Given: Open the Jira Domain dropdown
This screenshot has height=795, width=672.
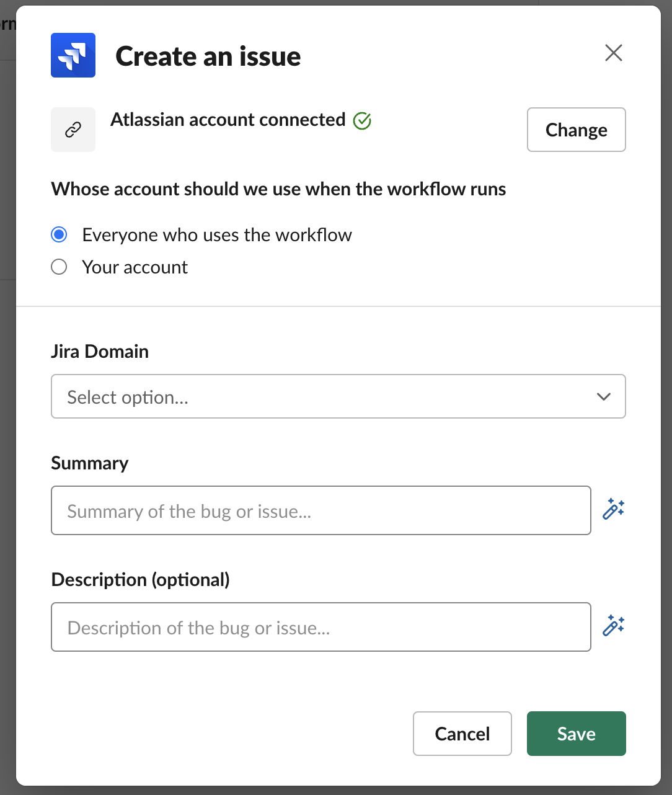Looking at the screenshot, I should 338,396.
